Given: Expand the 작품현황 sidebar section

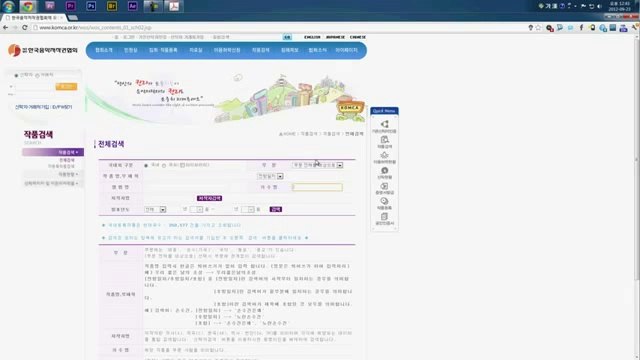Looking at the screenshot, I should point(53,174).
